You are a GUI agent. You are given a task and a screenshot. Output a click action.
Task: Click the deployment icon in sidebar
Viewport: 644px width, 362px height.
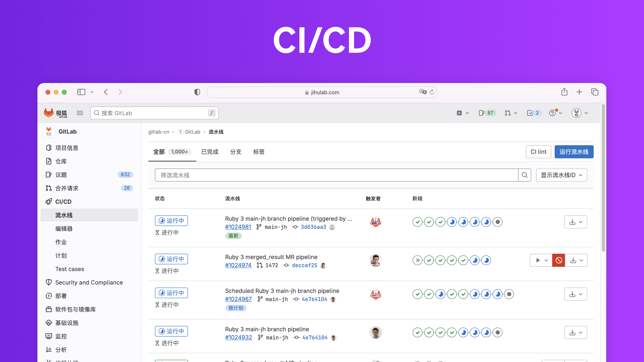click(x=49, y=296)
